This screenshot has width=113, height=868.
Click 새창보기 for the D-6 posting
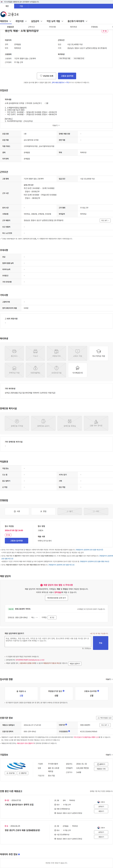coord(101,837)
